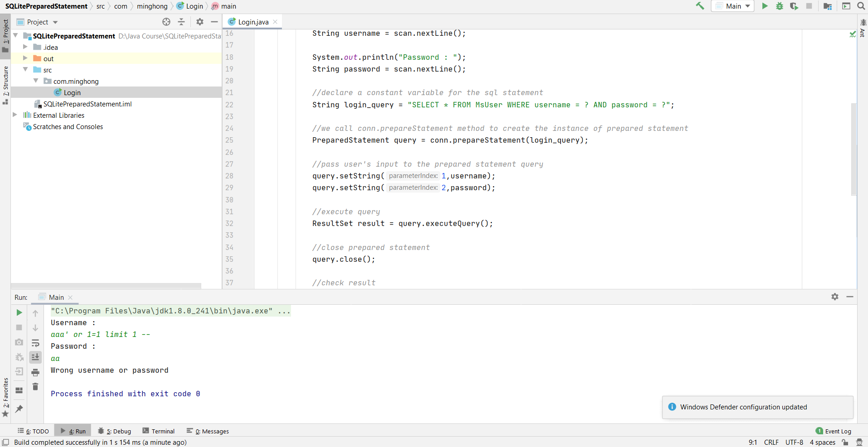
Task: Pin the Run tab with pin icon
Action: pos(19,409)
